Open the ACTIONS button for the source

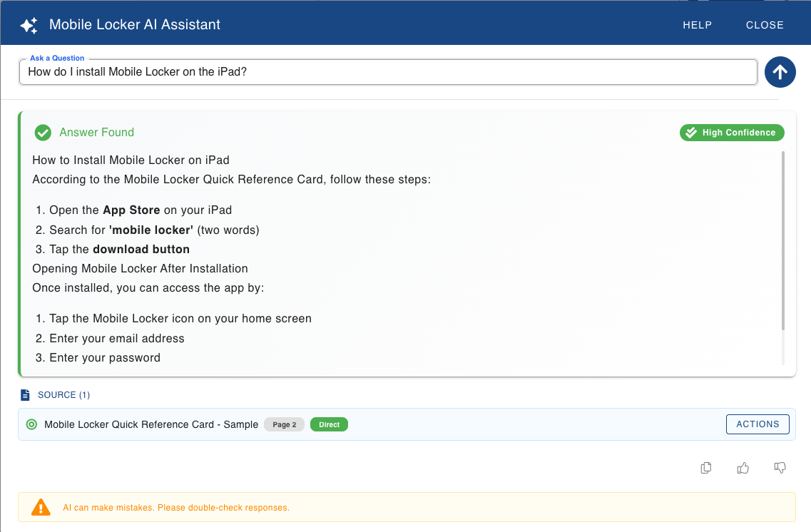pos(758,424)
